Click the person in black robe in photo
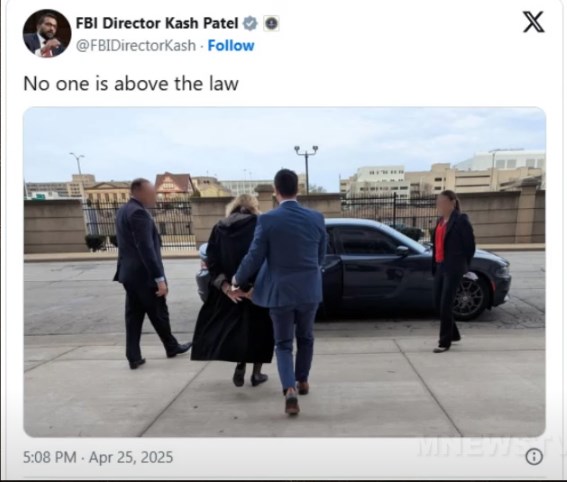Viewport: 567px width, 482px height. tap(233, 289)
